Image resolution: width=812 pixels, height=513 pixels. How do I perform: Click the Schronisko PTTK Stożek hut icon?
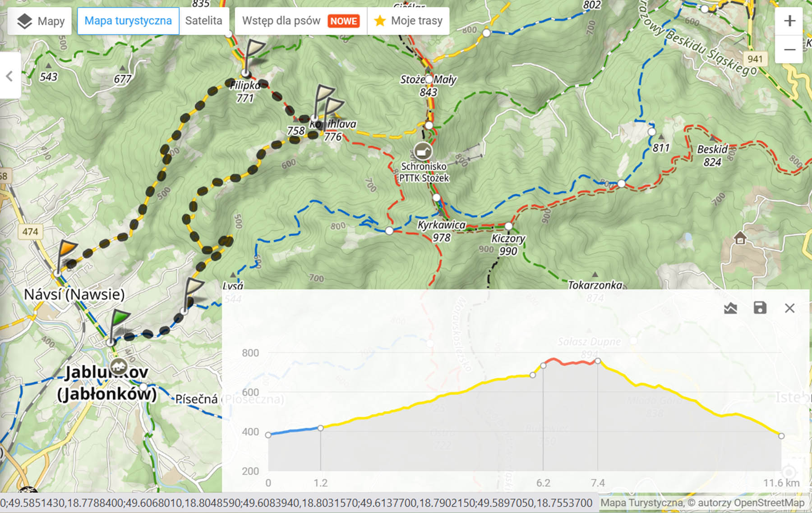pos(423,152)
